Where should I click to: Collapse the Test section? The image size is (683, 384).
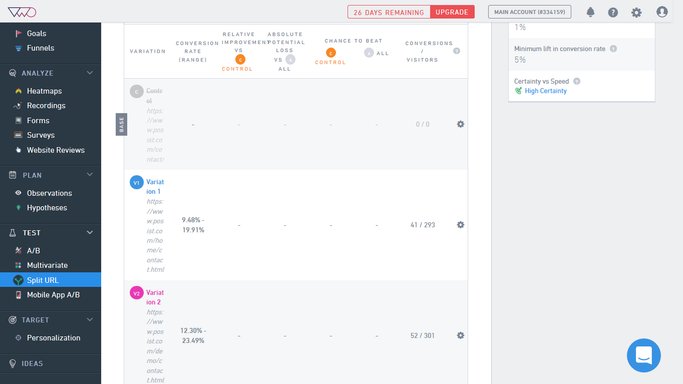click(x=90, y=232)
